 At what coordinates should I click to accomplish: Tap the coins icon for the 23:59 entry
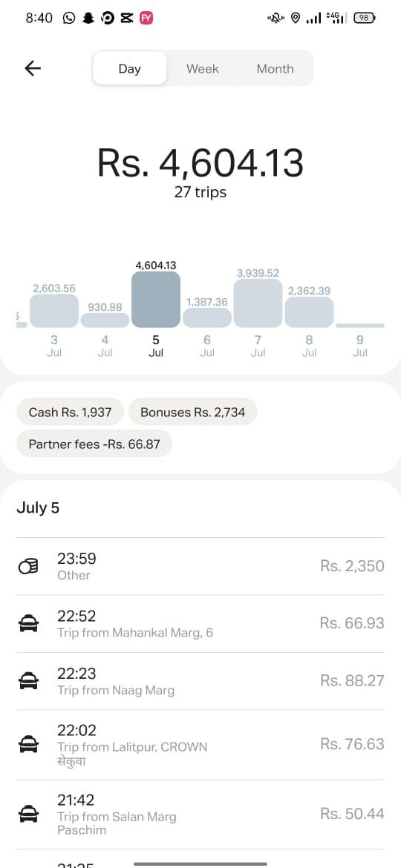28,566
